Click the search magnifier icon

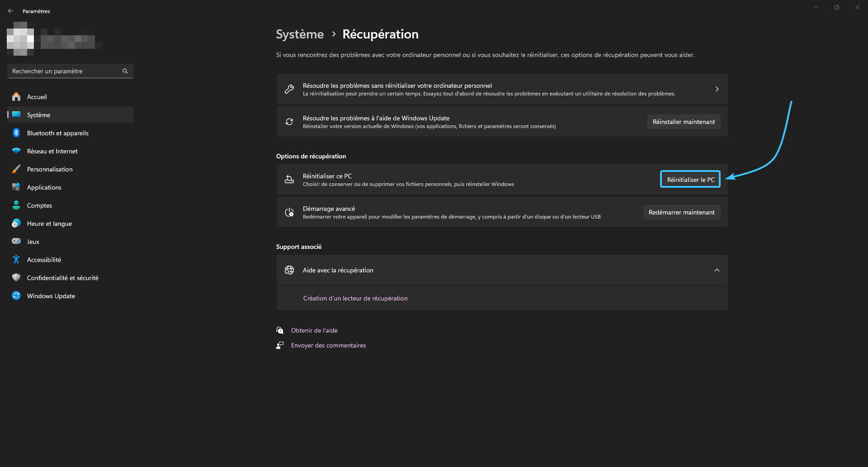pyautogui.click(x=125, y=71)
